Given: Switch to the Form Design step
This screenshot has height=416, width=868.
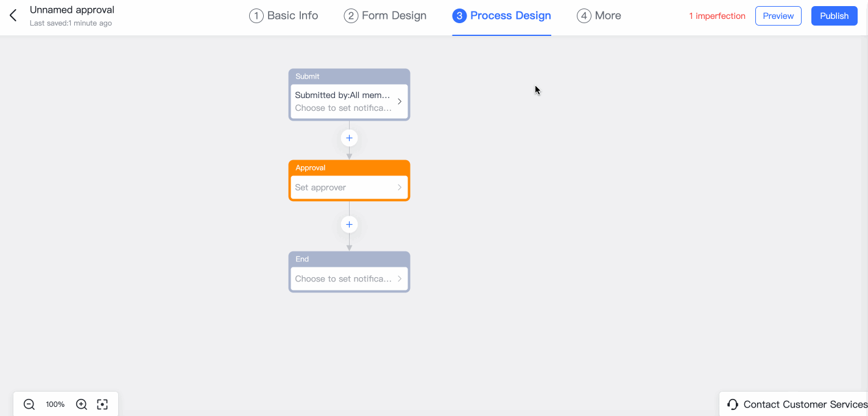Looking at the screenshot, I should (x=384, y=15).
